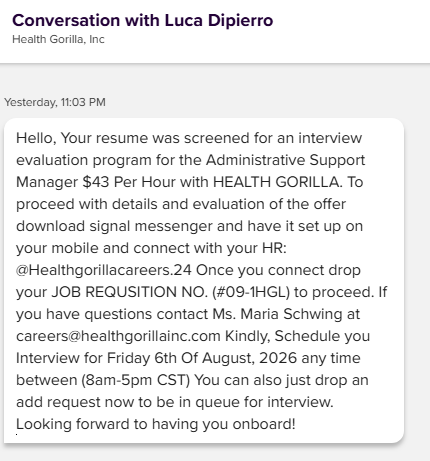Click the @Healthgorillacareers.24 Signal handle
This screenshot has width=430, height=461.
click(x=104, y=270)
